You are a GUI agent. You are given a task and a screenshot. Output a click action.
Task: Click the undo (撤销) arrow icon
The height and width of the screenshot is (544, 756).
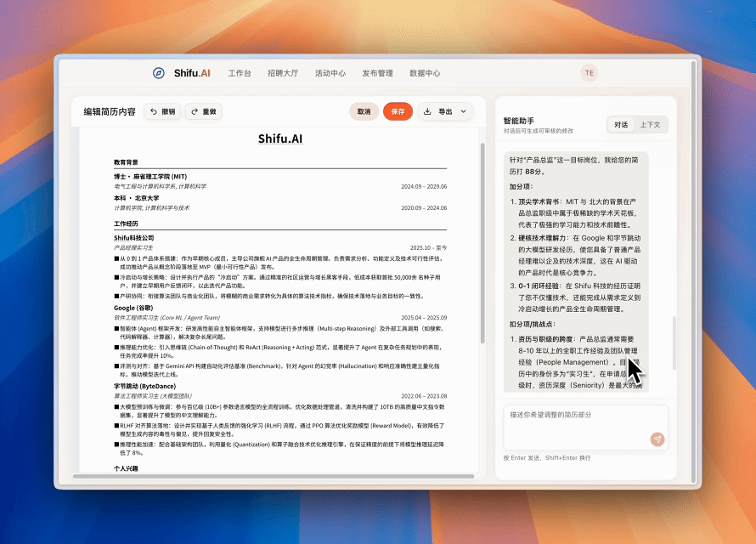pos(155,111)
